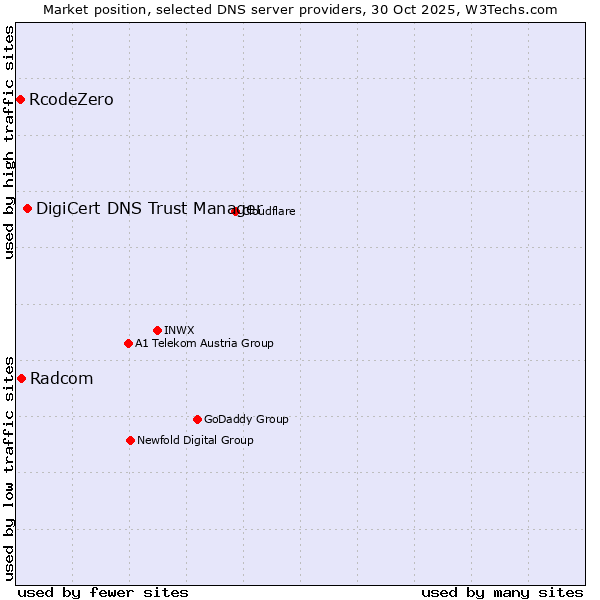Click the red RcodeZero data point marker
The height and width of the screenshot is (600, 600).
click(x=20, y=99)
